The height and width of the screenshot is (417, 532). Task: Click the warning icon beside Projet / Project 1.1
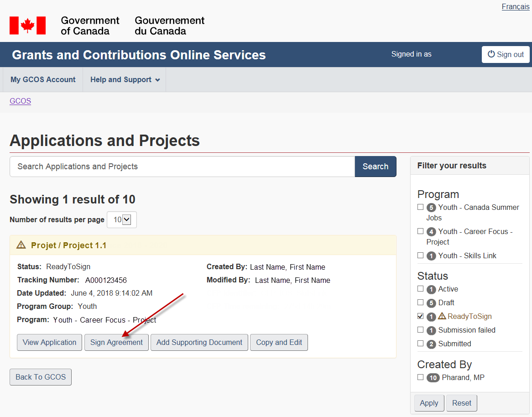(x=21, y=245)
